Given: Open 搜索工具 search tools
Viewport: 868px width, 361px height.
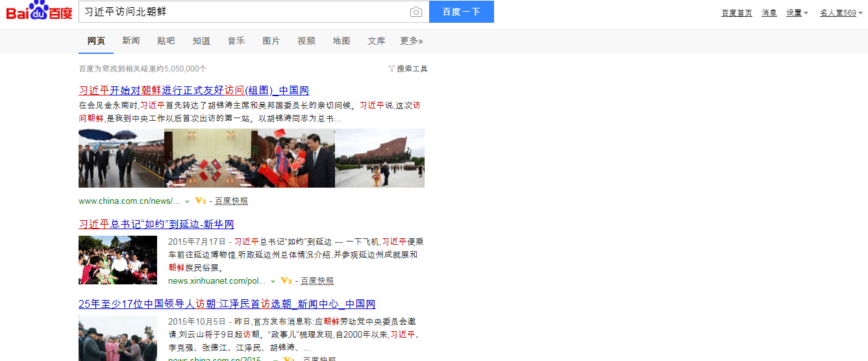Looking at the screenshot, I should tap(412, 69).
